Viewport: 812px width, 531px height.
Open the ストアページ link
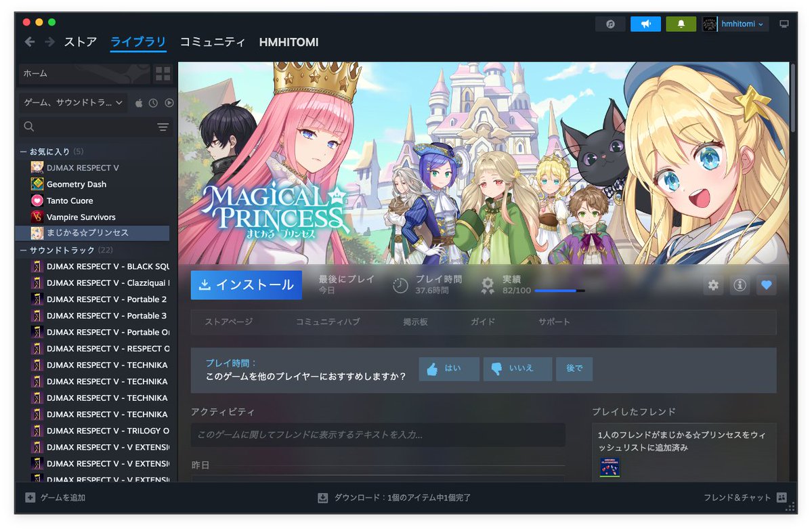point(229,322)
